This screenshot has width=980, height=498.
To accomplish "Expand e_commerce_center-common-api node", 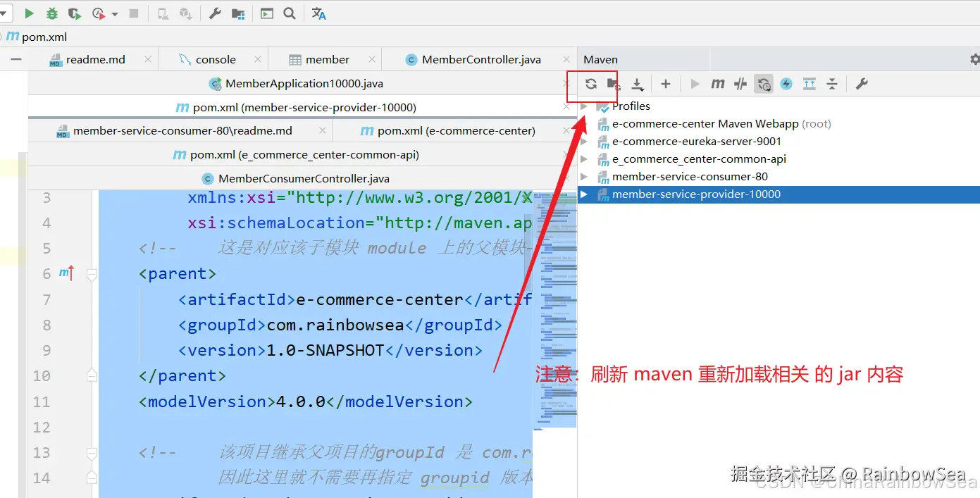I will tap(584, 158).
